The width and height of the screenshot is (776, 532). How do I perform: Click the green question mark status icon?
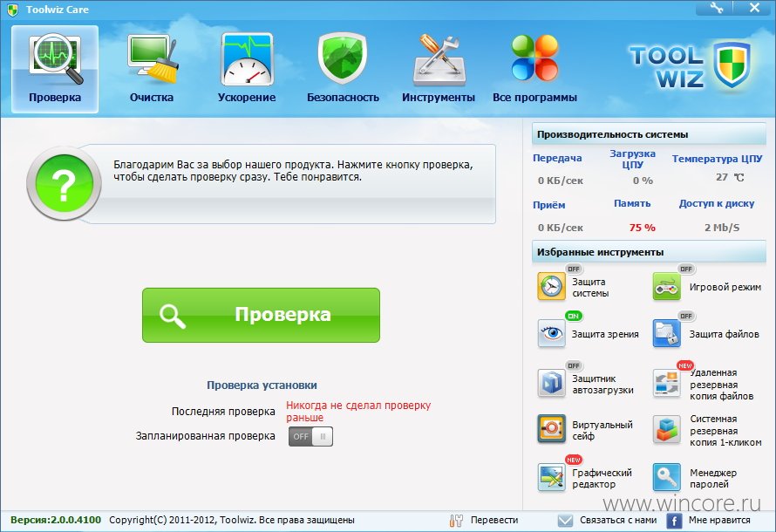point(65,184)
